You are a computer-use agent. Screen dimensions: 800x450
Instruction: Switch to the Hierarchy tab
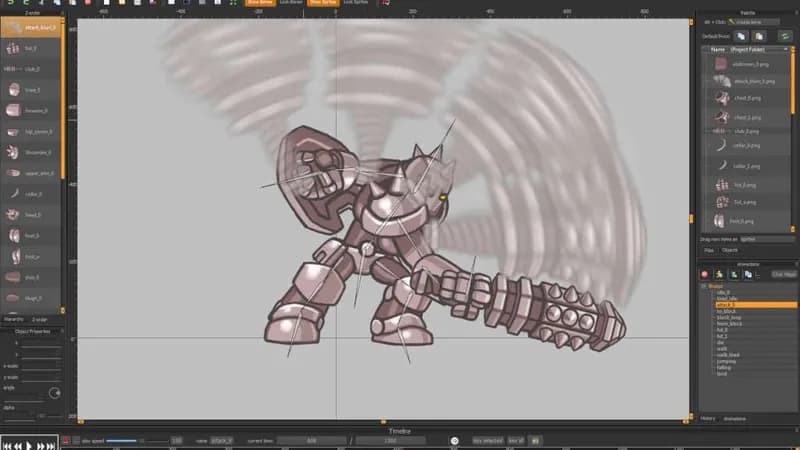click(14, 319)
